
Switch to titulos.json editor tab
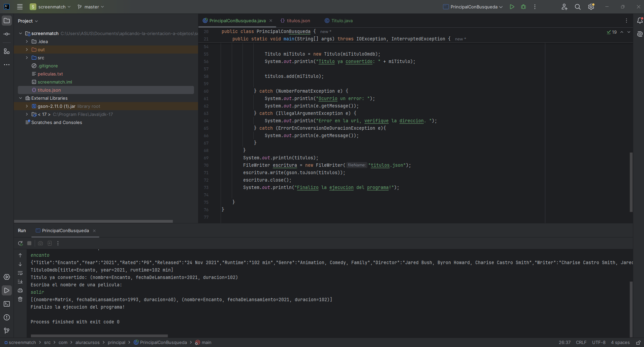click(295, 21)
